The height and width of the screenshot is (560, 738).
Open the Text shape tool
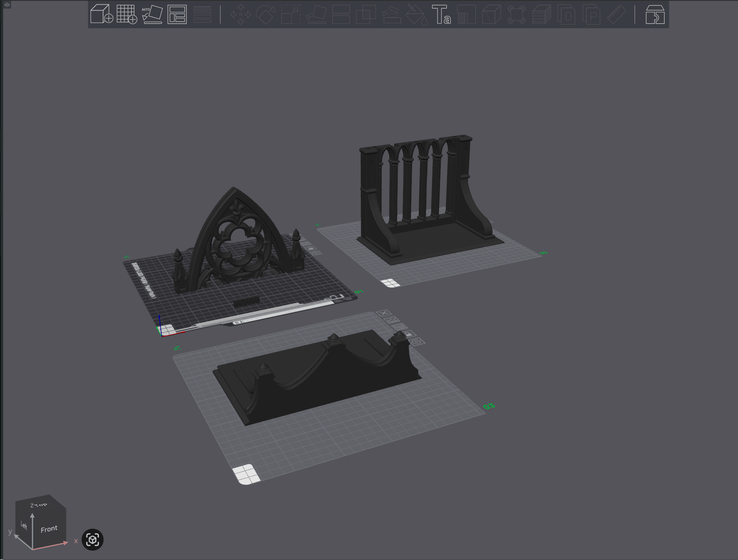pyautogui.click(x=441, y=14)
